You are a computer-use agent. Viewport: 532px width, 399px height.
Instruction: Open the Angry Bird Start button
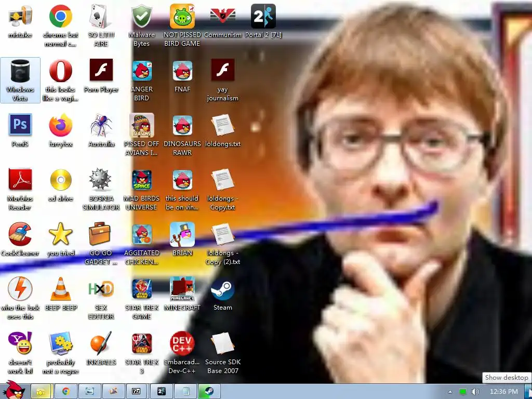(14, 390)
